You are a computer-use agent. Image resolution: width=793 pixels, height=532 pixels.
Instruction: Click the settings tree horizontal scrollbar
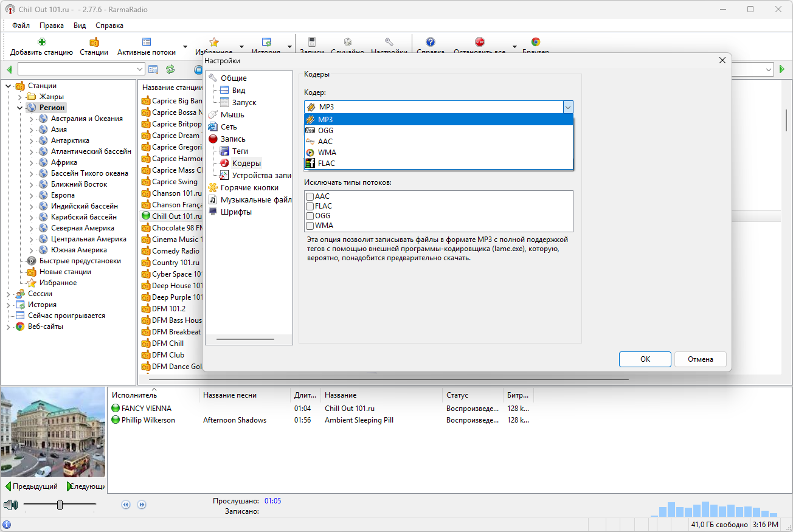(245, 339)
